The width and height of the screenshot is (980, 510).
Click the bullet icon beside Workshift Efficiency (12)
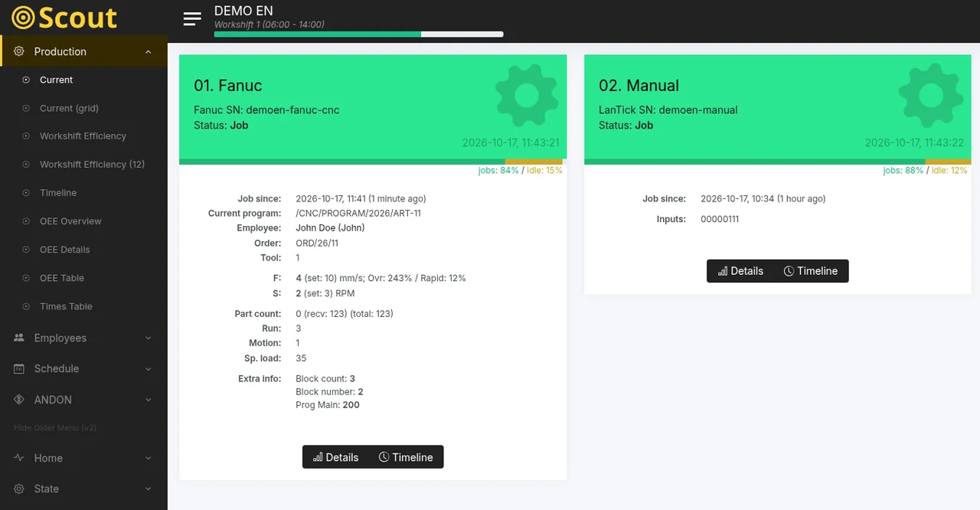tap(26, 165)
